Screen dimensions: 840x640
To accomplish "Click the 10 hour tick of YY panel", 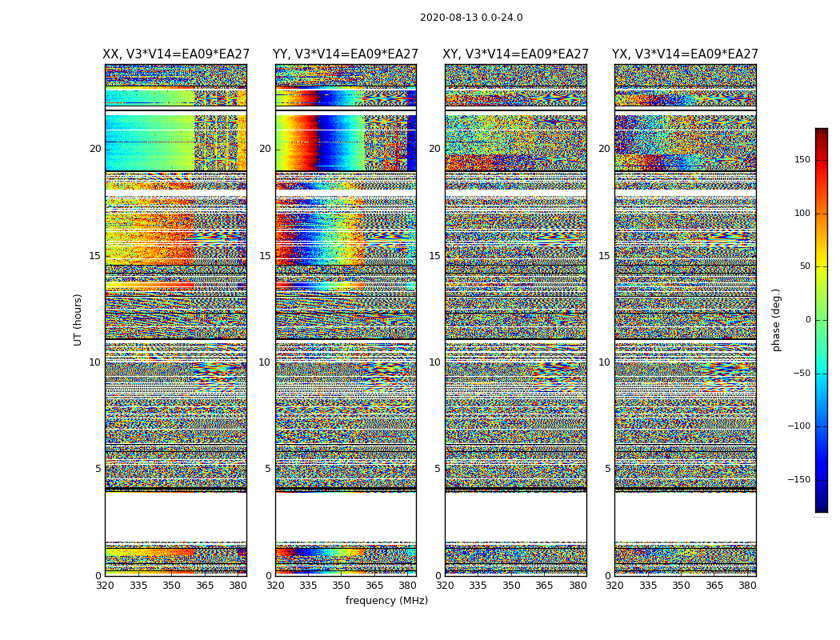I will pos(265,362).
